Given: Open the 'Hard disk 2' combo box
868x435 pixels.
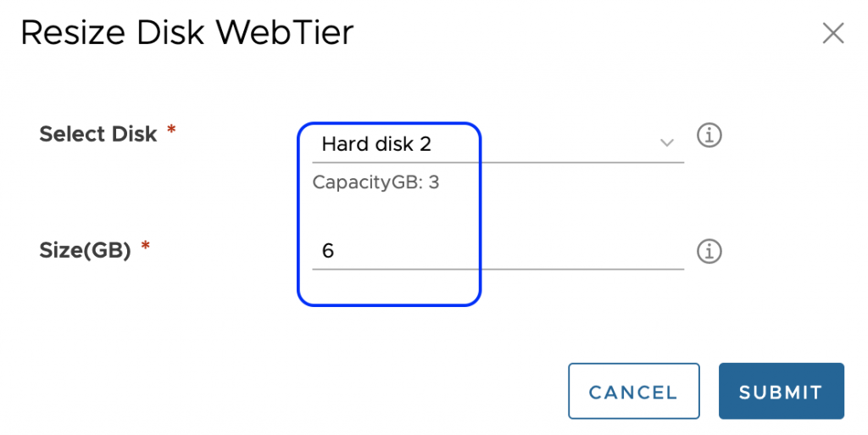Looking at the screenshot, I should (x=376, y=144).
